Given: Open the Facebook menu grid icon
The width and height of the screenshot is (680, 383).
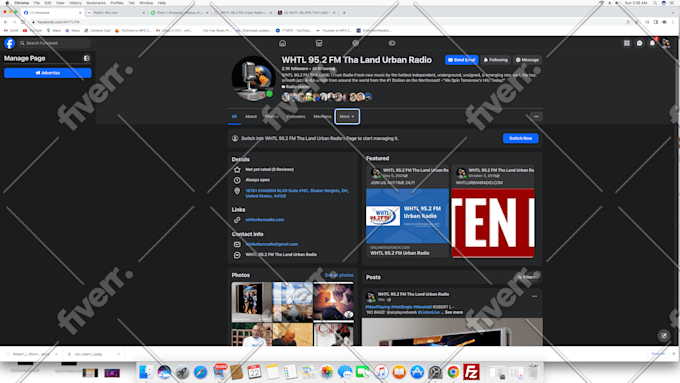Looking at the screenshot, I should (627, 43).
